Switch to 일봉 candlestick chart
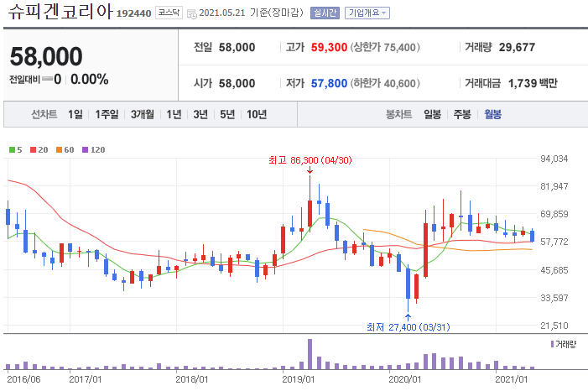This screenshot has width=588, height=391. [432, 114]
